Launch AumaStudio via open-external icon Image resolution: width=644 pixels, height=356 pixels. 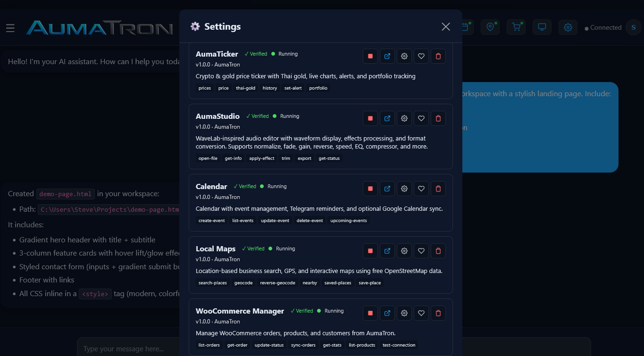[387, 118]
